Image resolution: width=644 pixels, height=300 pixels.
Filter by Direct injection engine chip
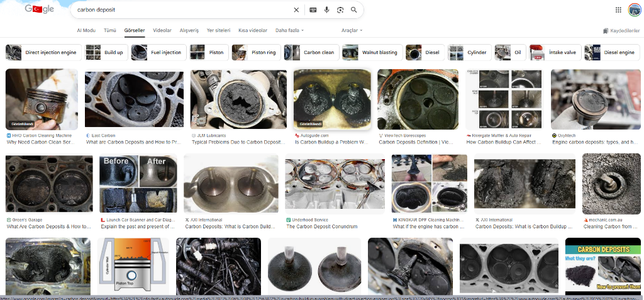click(x=43, y=53)
